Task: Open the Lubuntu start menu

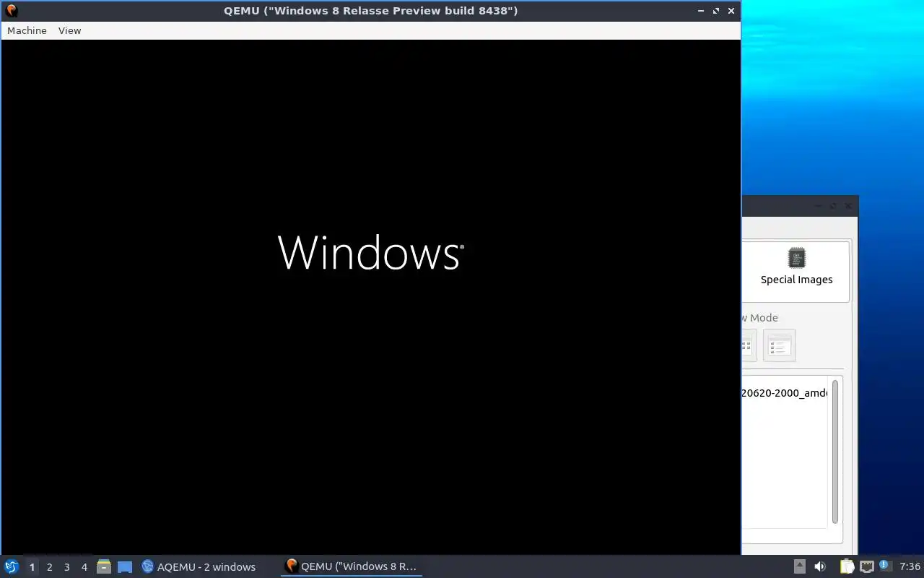Action: tap(12, 566)
